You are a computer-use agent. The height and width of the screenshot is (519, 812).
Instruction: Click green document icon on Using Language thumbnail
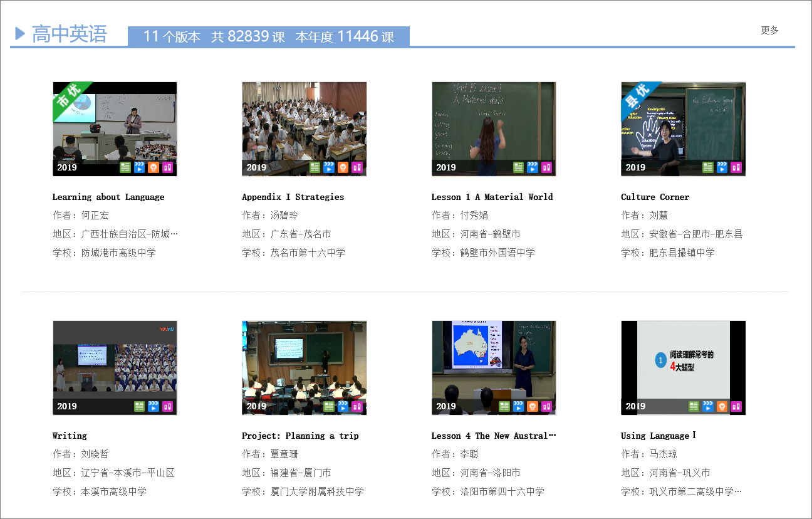694,406
